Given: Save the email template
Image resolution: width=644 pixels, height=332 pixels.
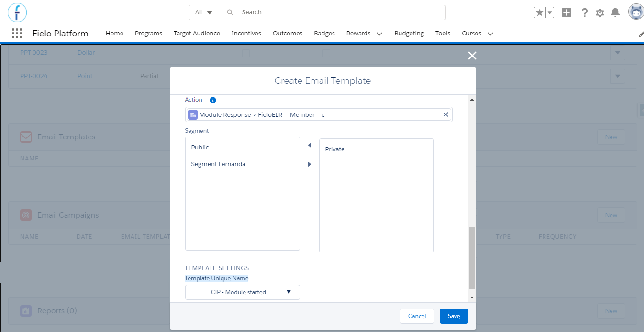Looking at the screenshot, I should click(454, 316).
